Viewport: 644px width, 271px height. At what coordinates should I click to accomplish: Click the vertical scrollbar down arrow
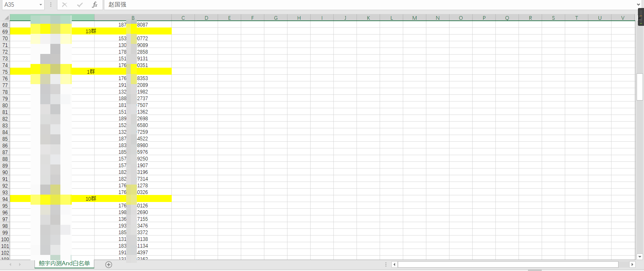click(x=640, y=257)
